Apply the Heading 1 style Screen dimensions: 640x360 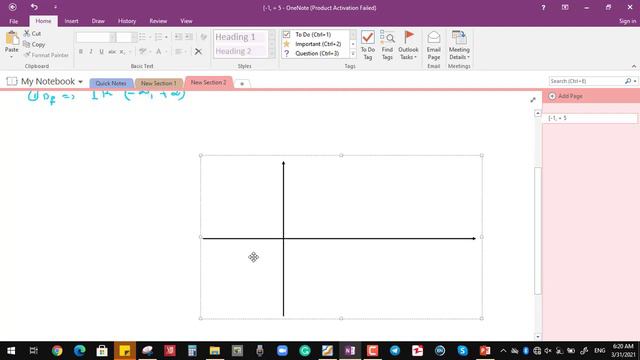(x=241, y=37)
